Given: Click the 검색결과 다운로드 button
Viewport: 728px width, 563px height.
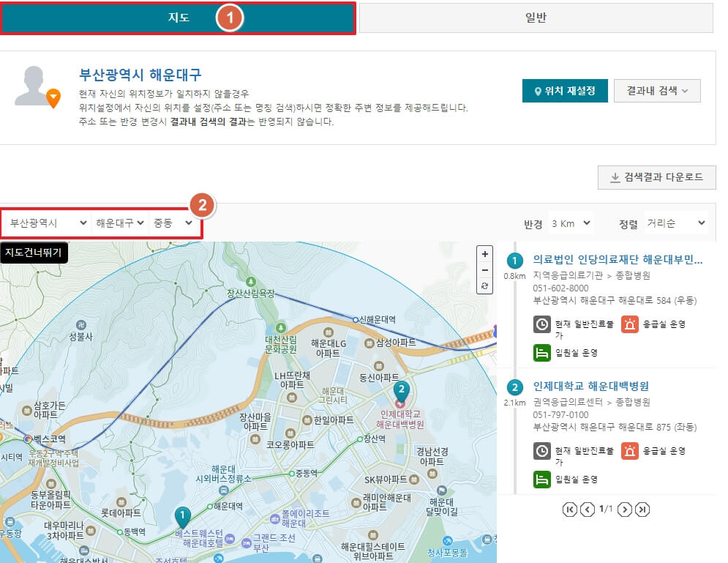Looking at the screenshot, I should click(x=656, y=177).
